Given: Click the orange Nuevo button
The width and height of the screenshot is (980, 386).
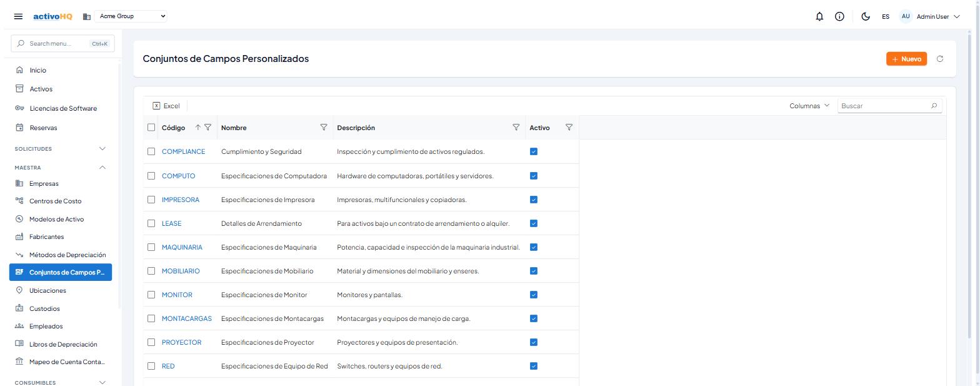Looking at the screenshot, I should click(x=906, y=59).
